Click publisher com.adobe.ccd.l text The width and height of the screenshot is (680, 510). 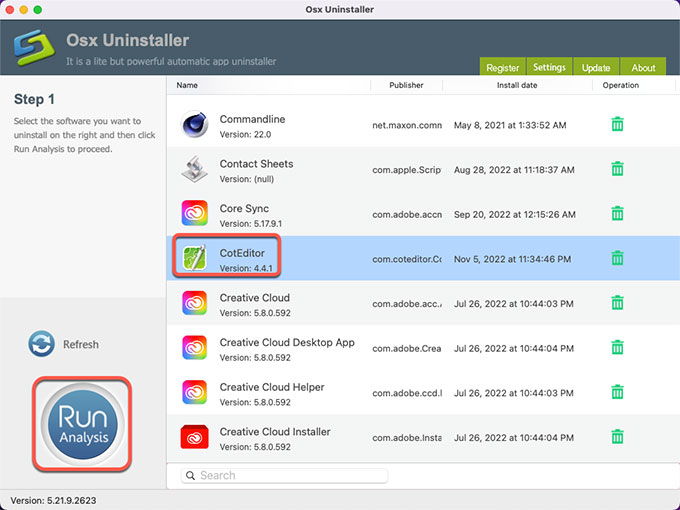tap(407, 393)
